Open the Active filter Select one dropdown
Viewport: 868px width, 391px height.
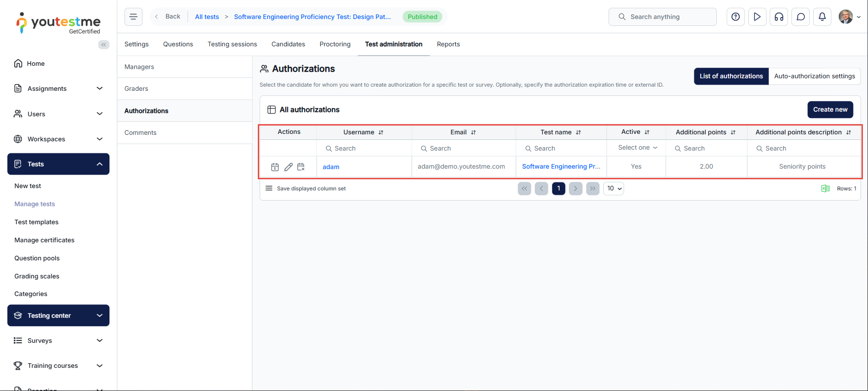638,148
